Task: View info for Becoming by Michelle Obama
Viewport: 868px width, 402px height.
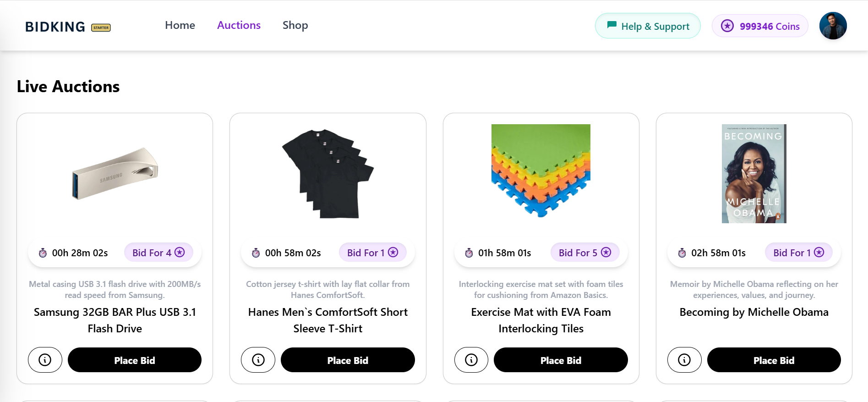Action: tap(684, 360)
